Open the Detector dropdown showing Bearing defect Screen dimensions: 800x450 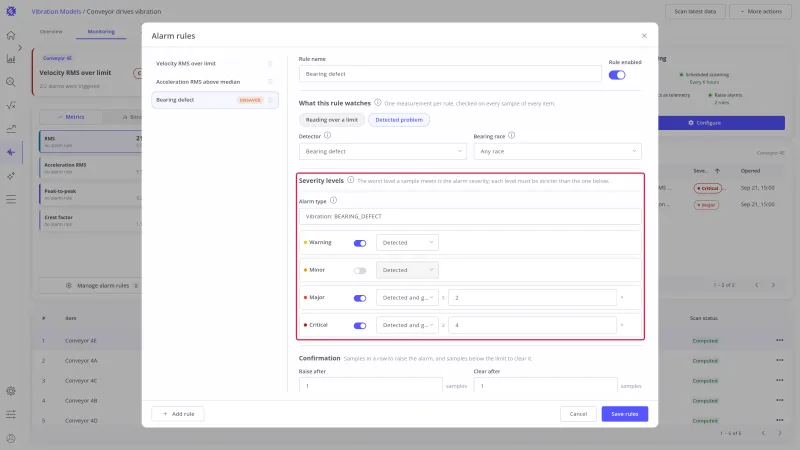click(x=383, y=152)
